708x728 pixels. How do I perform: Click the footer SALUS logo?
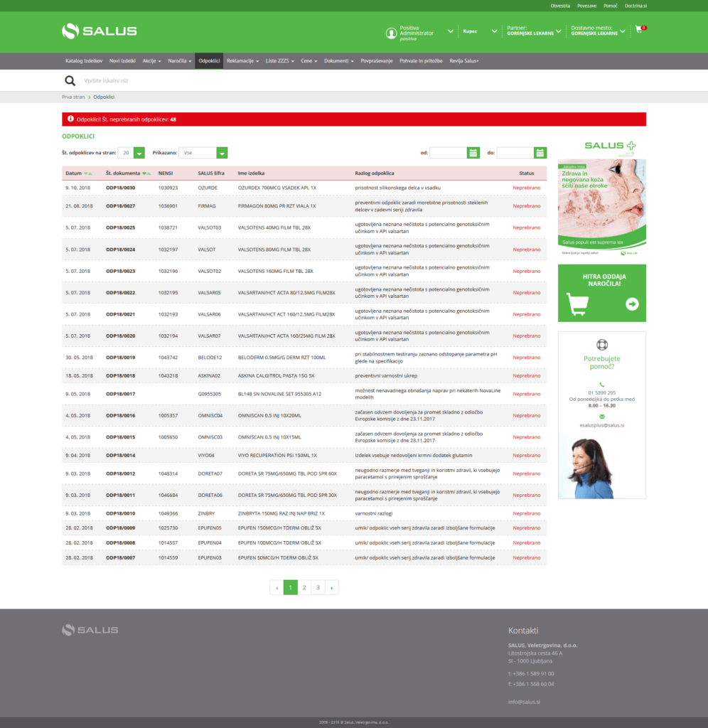[x=90, y=630]
